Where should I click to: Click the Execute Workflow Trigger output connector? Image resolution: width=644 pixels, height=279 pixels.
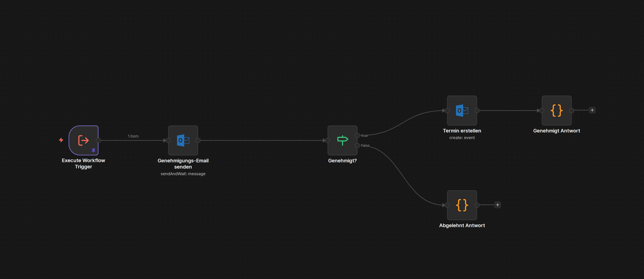click(99, 141)
